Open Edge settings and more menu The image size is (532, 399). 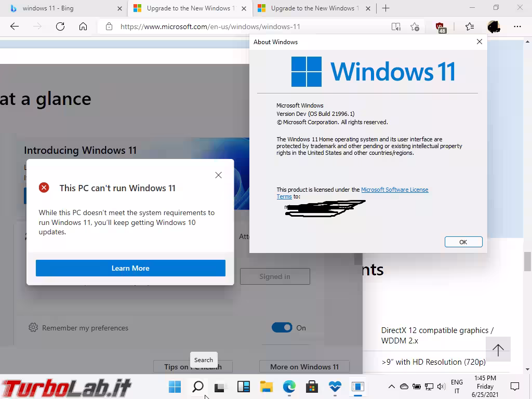(x=517, y=26)
